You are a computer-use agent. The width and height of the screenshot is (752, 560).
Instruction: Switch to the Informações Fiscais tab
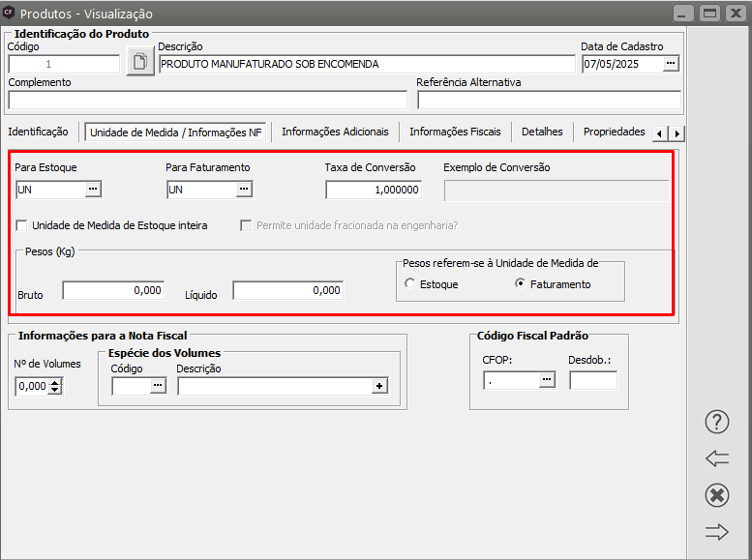tap(455, 132)
